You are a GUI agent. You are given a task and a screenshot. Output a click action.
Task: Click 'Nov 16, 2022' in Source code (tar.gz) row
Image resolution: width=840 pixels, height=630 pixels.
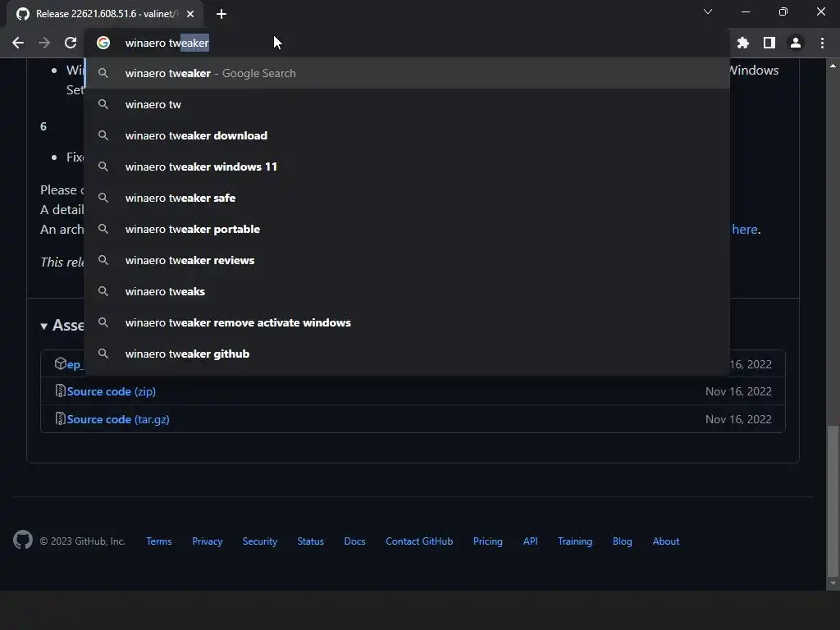tap(739, 419)
